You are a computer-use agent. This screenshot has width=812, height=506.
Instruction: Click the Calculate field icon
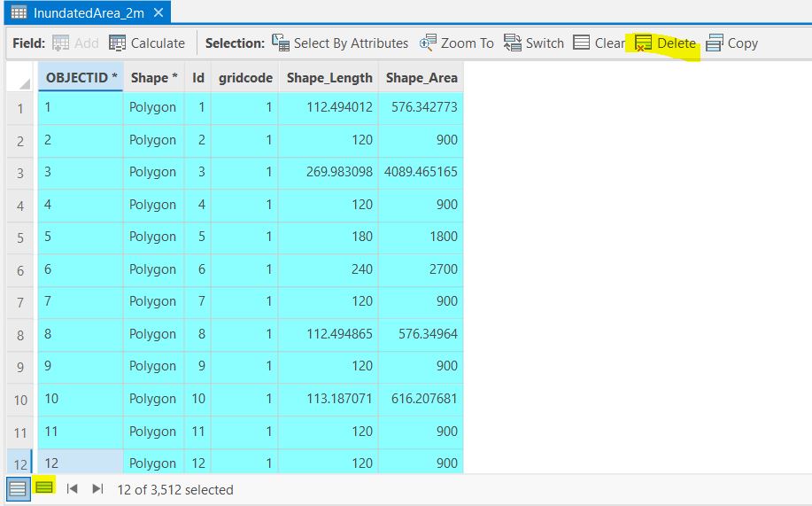coord(118,43)
